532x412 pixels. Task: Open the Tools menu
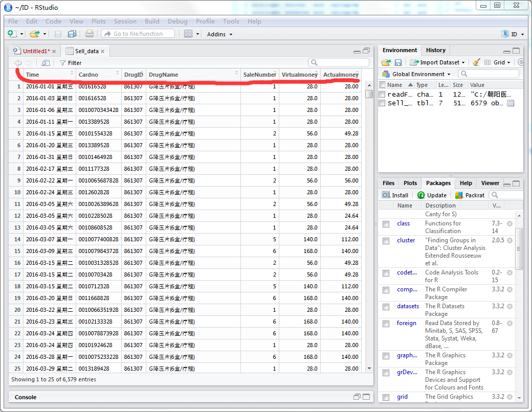231,21
